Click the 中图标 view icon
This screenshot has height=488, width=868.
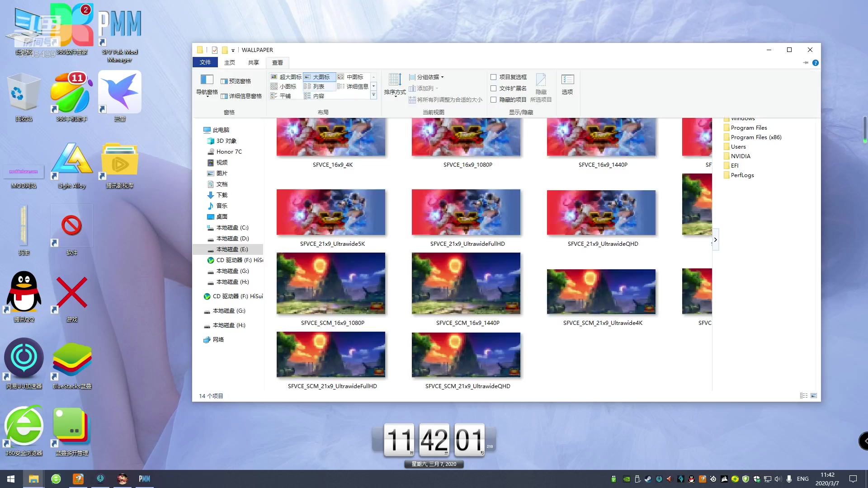tap(352, 77)
